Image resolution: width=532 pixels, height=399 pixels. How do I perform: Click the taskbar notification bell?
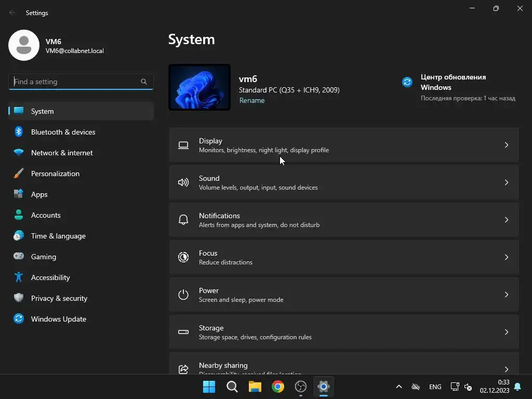(518, 387)
